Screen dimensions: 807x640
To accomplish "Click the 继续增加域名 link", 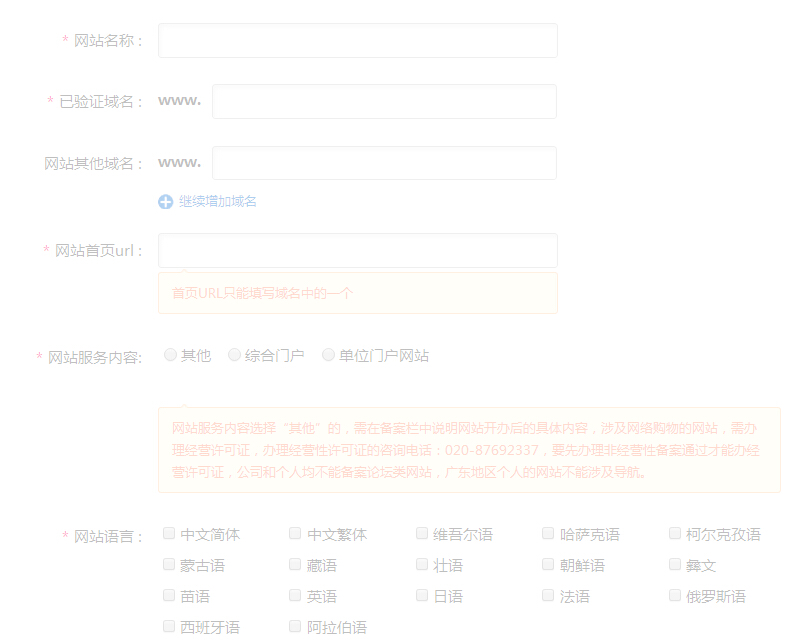I will pyautogui.click(x=213, y=201).
